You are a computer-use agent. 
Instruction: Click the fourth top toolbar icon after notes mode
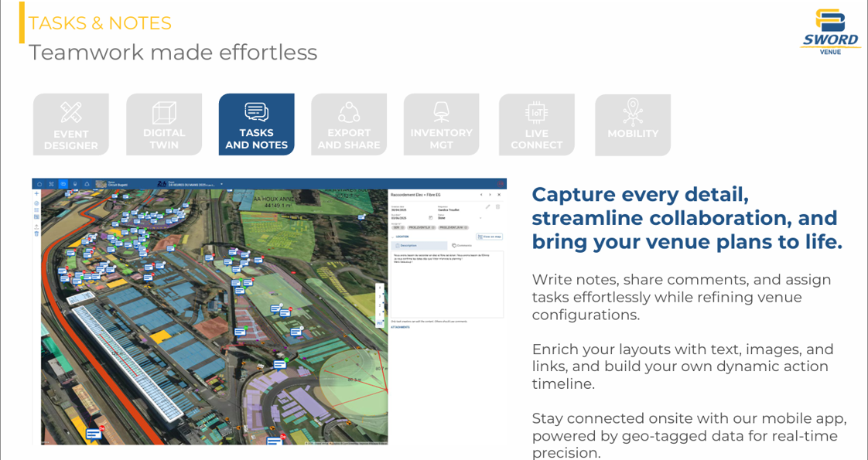tap(75, 184)
